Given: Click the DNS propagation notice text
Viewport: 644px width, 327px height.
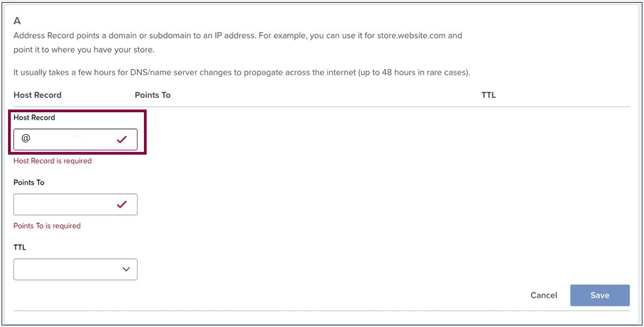Looking at the screenshot, I should pyautogui.click(x=242, y=73).
